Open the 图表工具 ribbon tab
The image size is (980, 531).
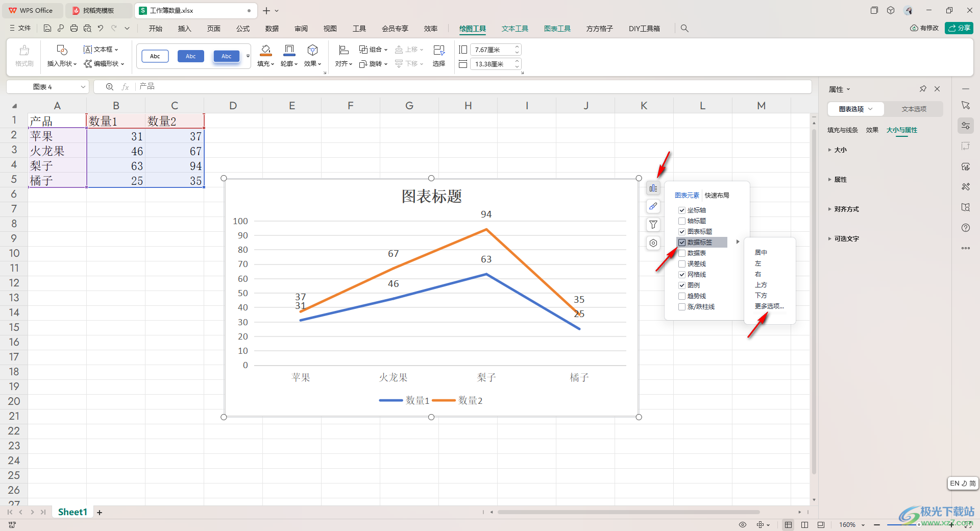557,29
